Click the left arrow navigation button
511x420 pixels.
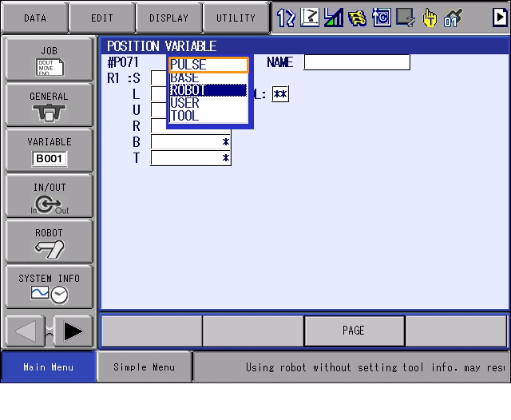click(x=26, y=331)
